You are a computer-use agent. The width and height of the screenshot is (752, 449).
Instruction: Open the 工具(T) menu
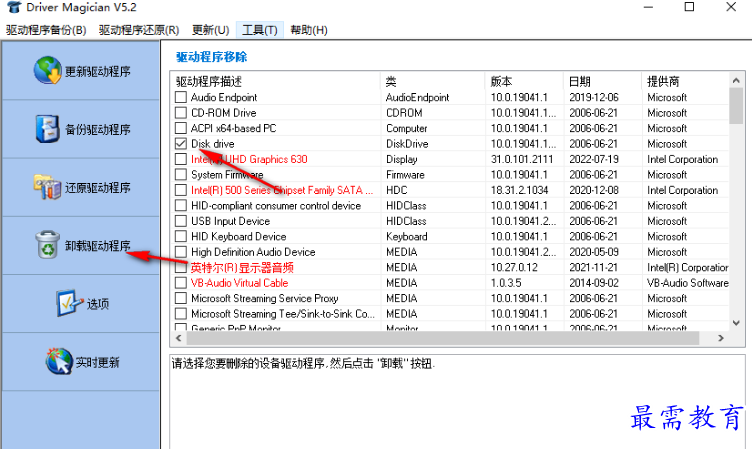(259, 30)
